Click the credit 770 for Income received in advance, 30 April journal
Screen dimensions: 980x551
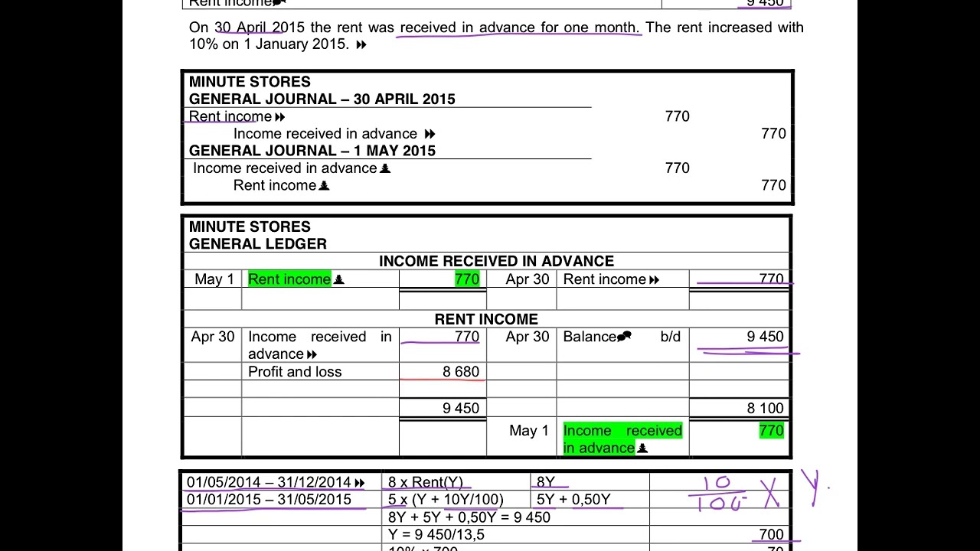774,134
